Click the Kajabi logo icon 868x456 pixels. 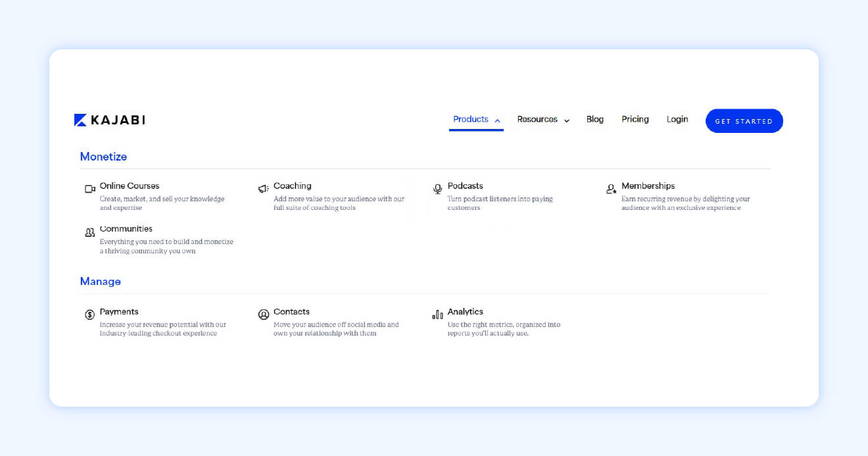(x=80, y=120)
